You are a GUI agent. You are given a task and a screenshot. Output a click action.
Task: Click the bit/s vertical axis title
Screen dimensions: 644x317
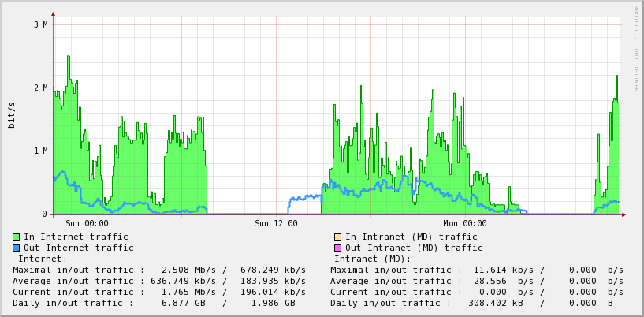point(12,115)
